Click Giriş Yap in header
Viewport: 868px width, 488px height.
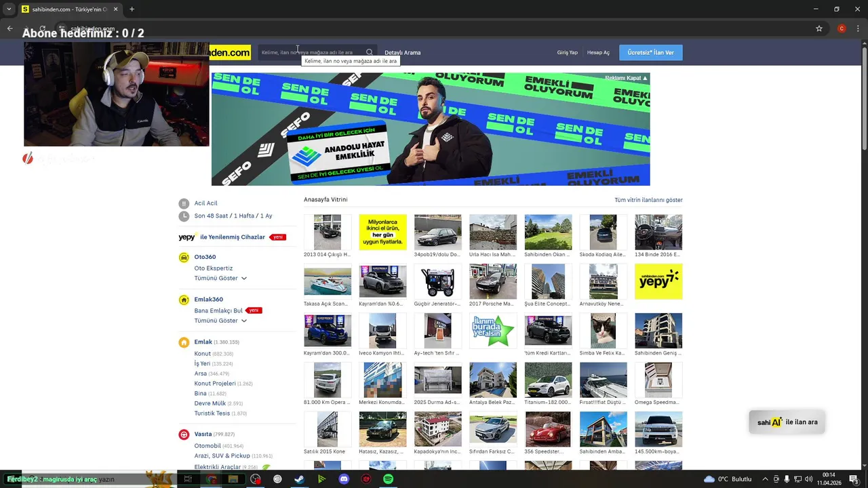click(x=568, y=53)
